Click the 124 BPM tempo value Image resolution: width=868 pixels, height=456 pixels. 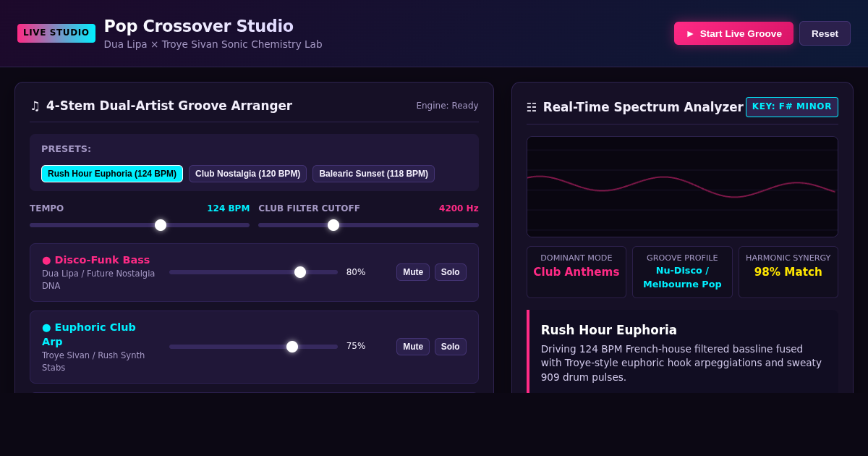point(229,208)
